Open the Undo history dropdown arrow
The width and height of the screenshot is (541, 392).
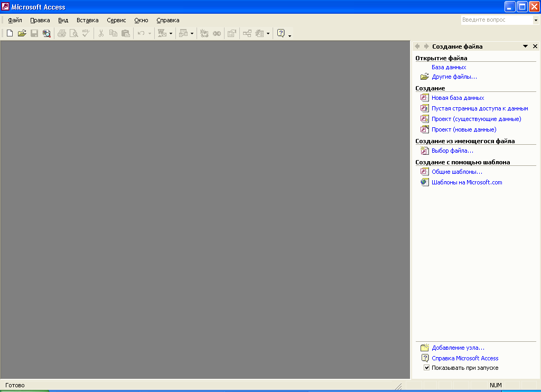pyautogui.click(x=150, y=33)
